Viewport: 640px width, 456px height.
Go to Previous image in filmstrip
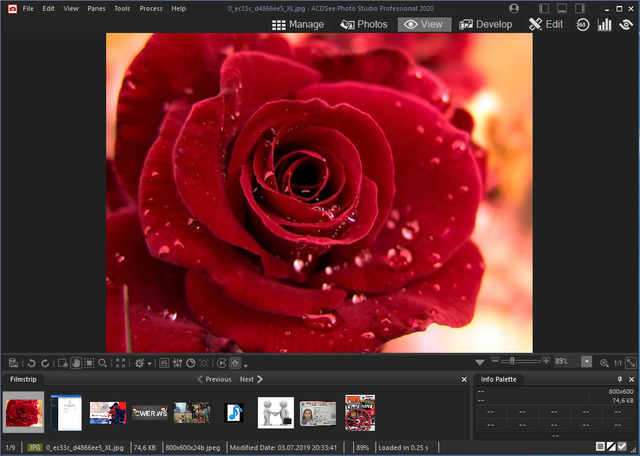point(214,380)
